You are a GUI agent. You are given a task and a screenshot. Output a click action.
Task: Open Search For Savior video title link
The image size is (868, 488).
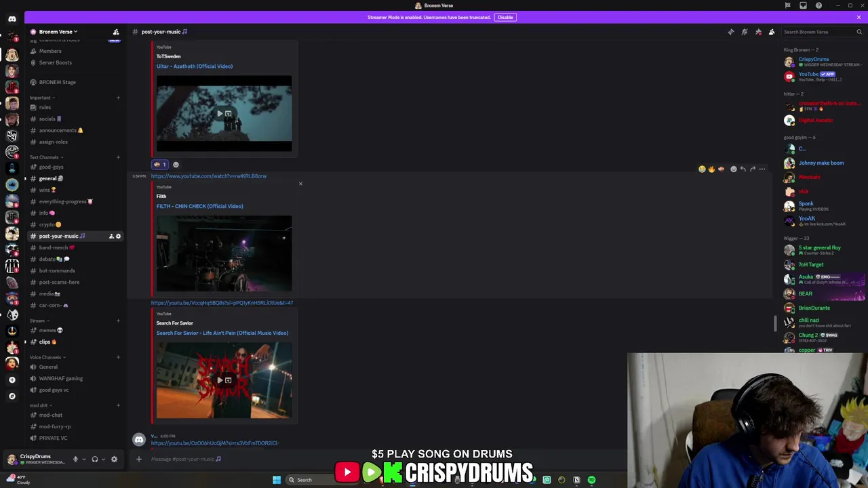222,333
